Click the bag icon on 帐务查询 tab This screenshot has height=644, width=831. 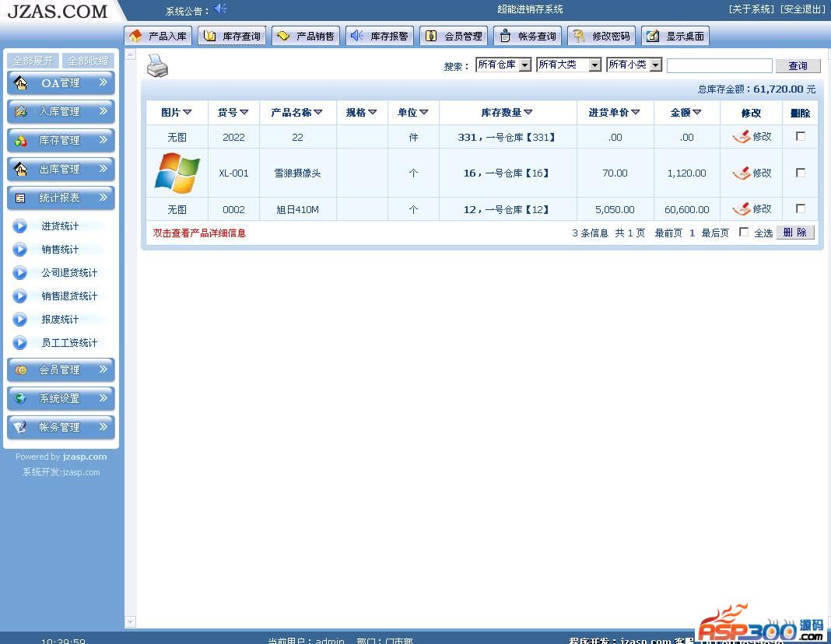point(505,36)
